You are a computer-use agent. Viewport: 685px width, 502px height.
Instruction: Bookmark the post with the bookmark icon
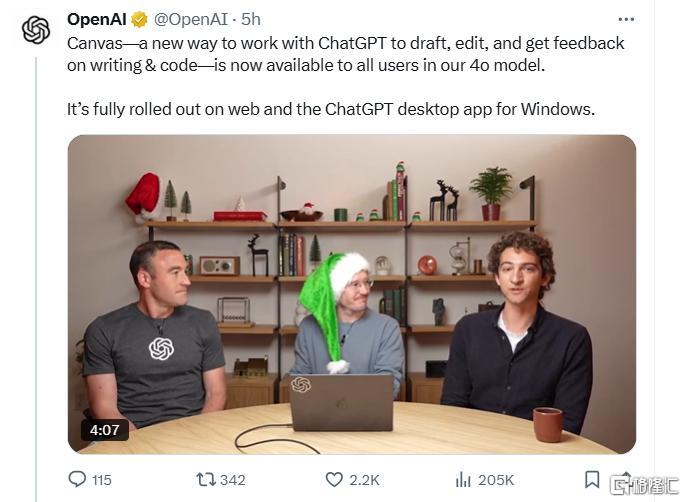tap(592, 479)
